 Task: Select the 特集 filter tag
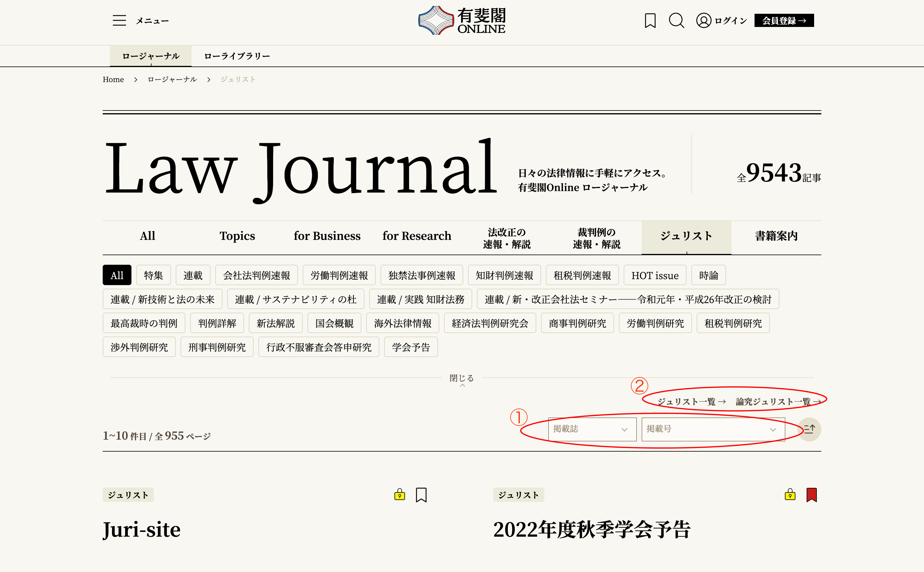click(x=153, y=275)
